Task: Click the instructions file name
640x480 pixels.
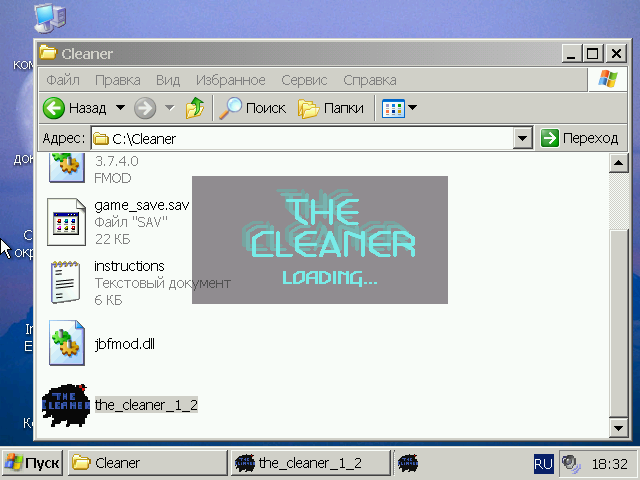Action: point(129,266)
